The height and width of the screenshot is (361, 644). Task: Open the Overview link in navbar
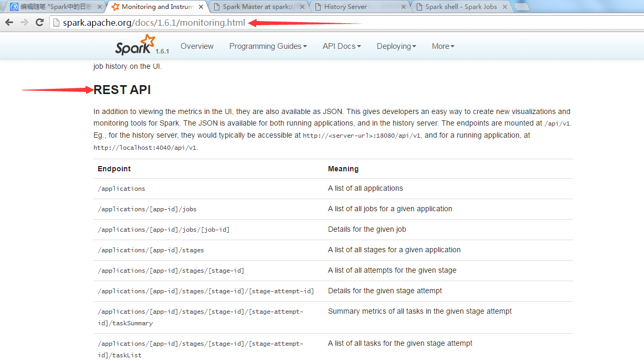[x=197, y=46]
